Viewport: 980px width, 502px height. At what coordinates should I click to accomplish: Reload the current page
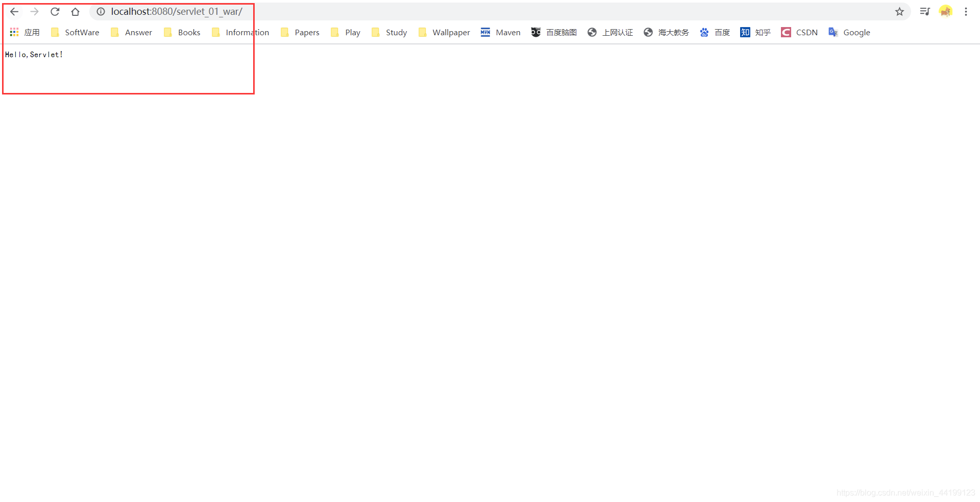tap(55, 11)
